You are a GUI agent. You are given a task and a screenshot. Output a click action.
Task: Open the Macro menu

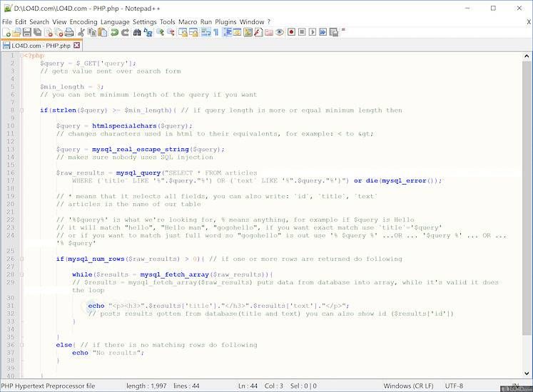[188, 22]
